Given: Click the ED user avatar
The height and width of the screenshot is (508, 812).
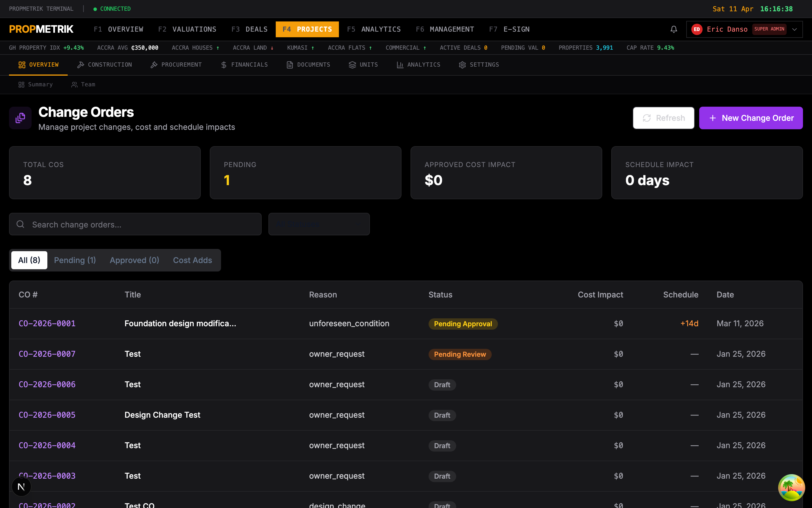Looking at the screenshot, I should click(x=697, y=29).
